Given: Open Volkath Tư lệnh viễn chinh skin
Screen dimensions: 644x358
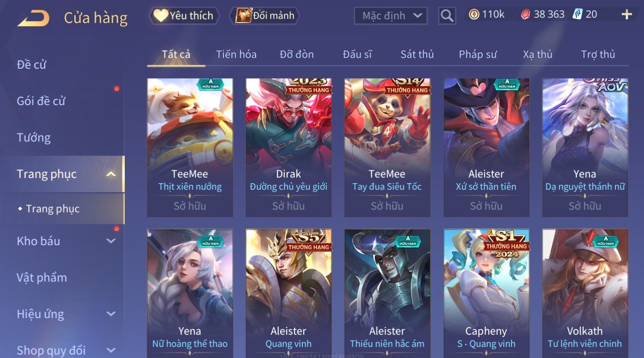Looking at the screenshot, I should click(x=585, y=293).
